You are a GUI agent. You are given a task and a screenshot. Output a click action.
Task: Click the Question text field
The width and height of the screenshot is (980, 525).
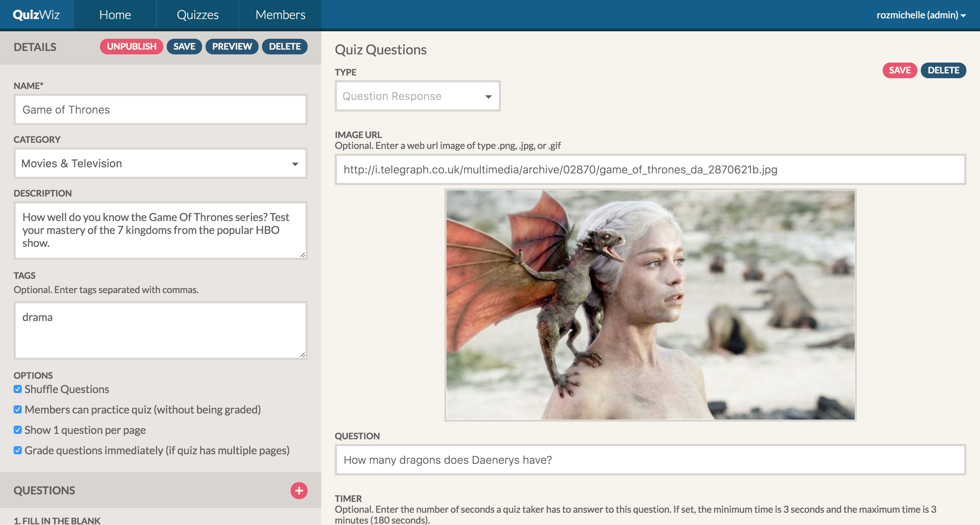point(650,460)
